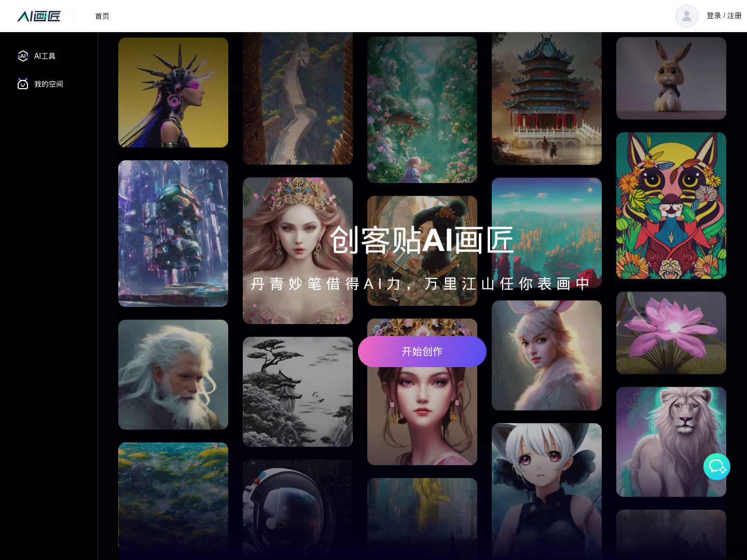Open the purple-eyed girl portrait thumbnail
Viewport: 747px width, 560px height.
(x=422, y=415)
